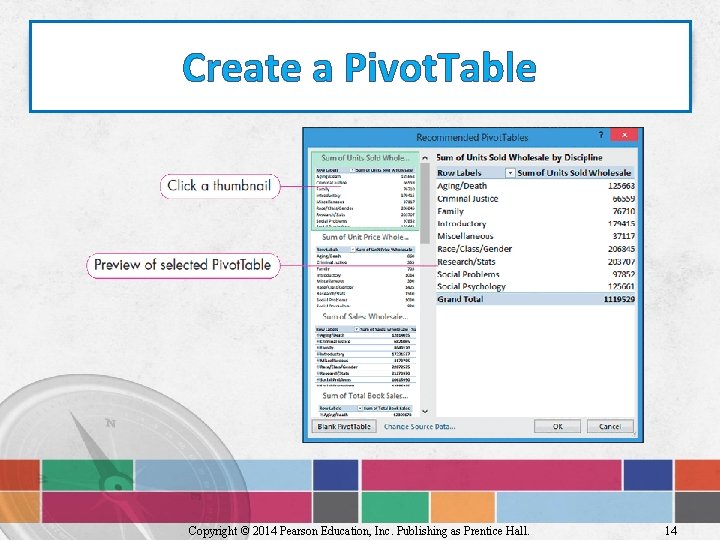Click the preview title Sum of Units Sold Wholesale by Discipline
The height and width of the screenshot is (540, 720).
[x=519, y=158]
